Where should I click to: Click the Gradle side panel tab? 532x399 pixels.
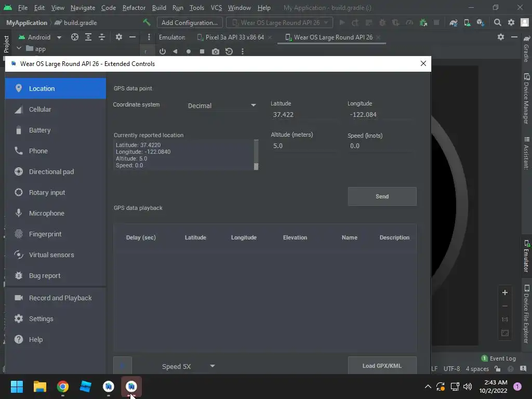click(x=526, y=48)
